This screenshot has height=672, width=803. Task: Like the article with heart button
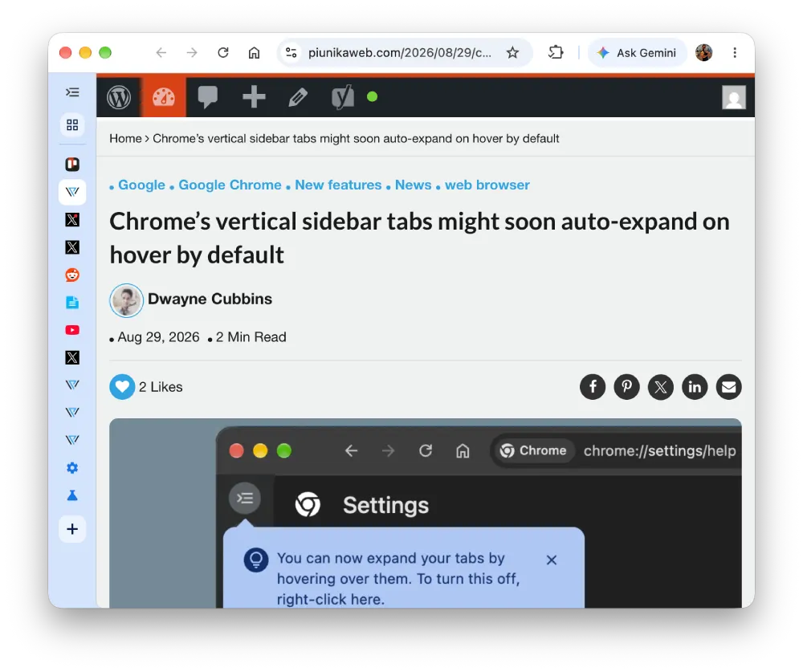(122, 387)
